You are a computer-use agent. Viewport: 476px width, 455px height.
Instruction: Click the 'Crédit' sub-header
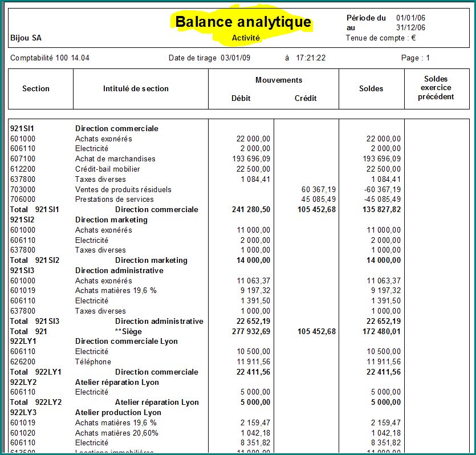point(306,98)
